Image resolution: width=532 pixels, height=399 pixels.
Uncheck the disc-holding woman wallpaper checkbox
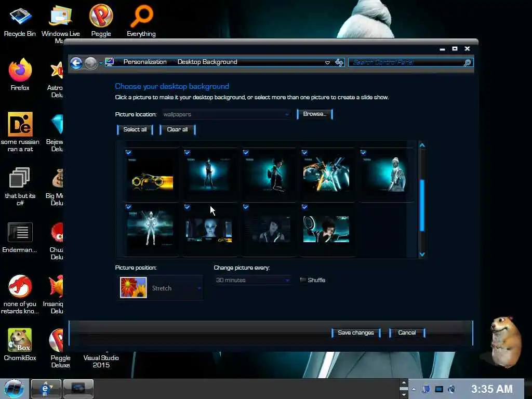point(304,207)
